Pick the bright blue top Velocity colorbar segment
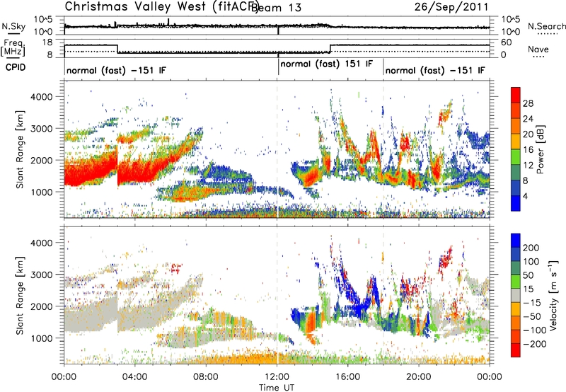The image size is (566, 392). [516, 241]
